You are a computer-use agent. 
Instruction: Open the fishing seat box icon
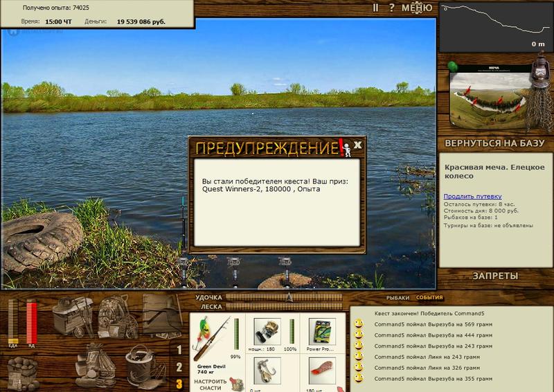pos(162,314)
